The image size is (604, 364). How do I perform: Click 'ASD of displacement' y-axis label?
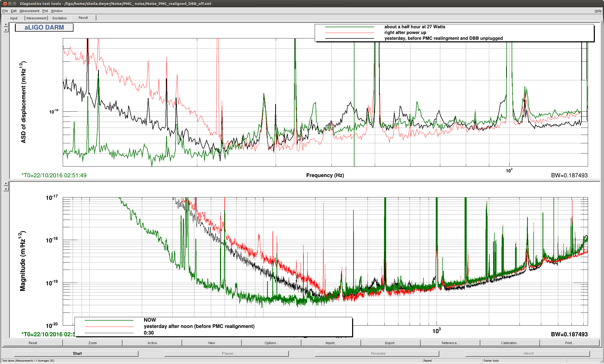(x=23, y=102)
